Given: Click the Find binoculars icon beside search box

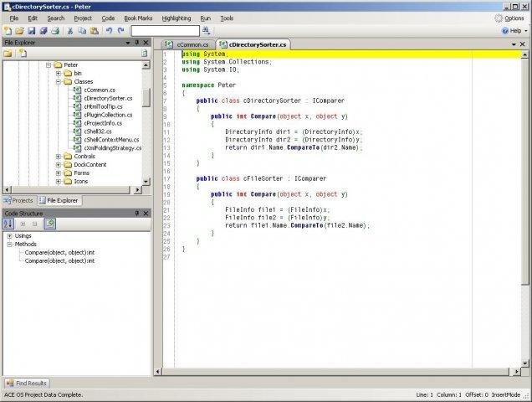Looking at the screenshot, I should (x=207, y=30).
